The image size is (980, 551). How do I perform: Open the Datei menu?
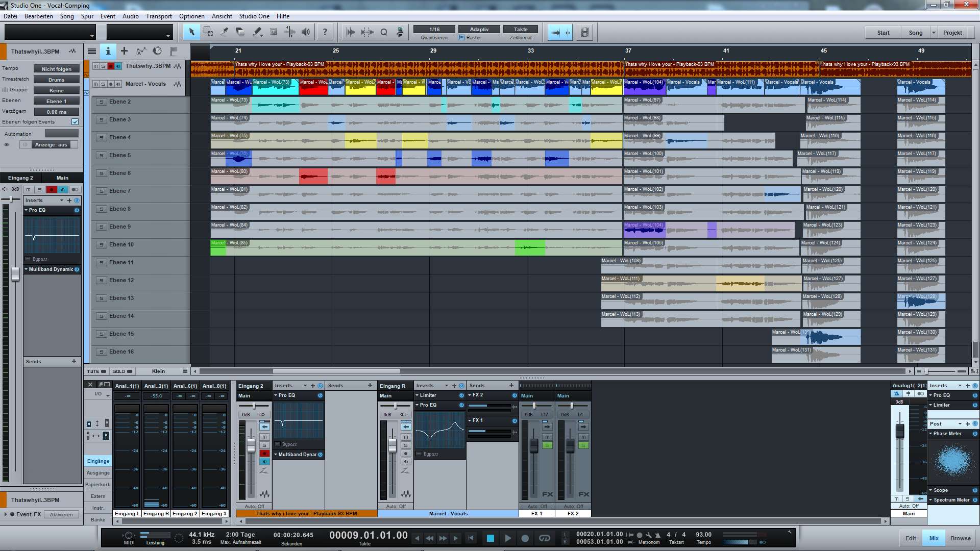[x=10, y=16]
